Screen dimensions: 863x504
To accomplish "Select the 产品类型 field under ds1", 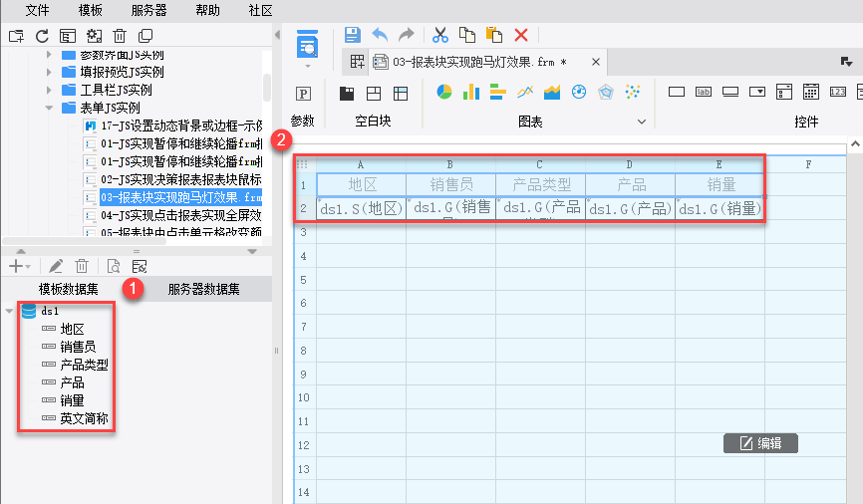I will [x=84, y=365].
